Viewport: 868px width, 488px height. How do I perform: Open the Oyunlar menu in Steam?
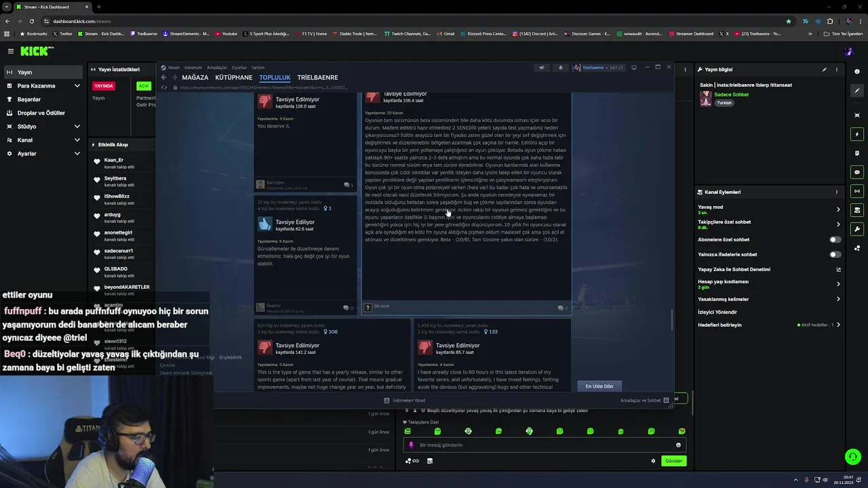point(239,68)
